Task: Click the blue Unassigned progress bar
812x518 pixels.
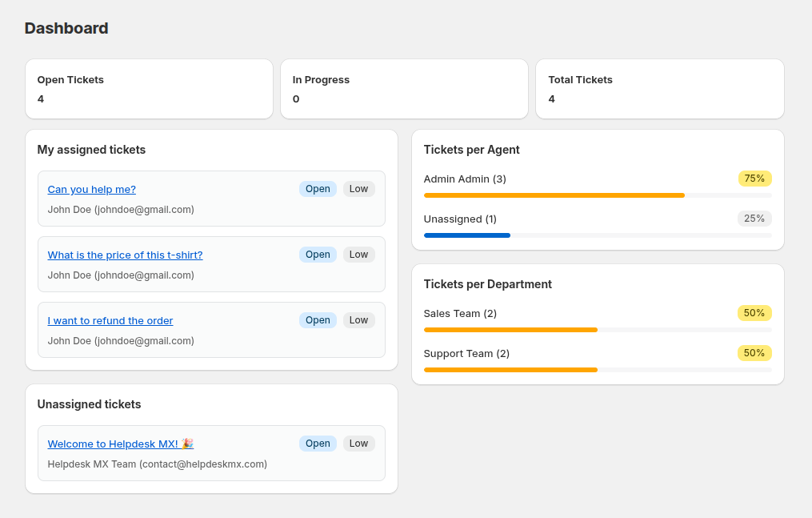Action: point(467,235)
